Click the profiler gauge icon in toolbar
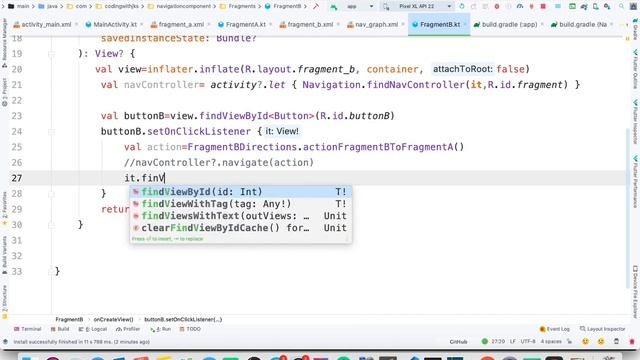The width and height of the screenshot is (640, 360). tap(520, 7)
